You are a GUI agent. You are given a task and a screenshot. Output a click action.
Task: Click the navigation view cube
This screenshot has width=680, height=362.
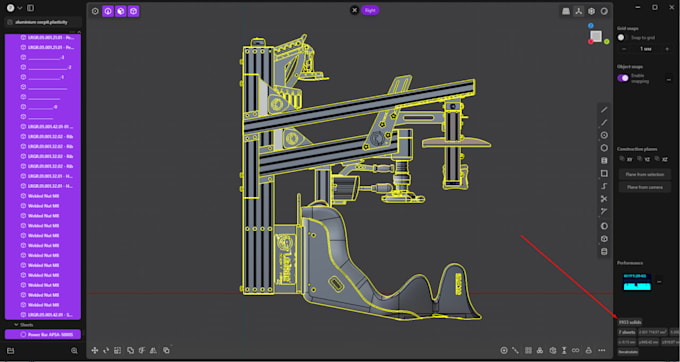coord(596,36)
